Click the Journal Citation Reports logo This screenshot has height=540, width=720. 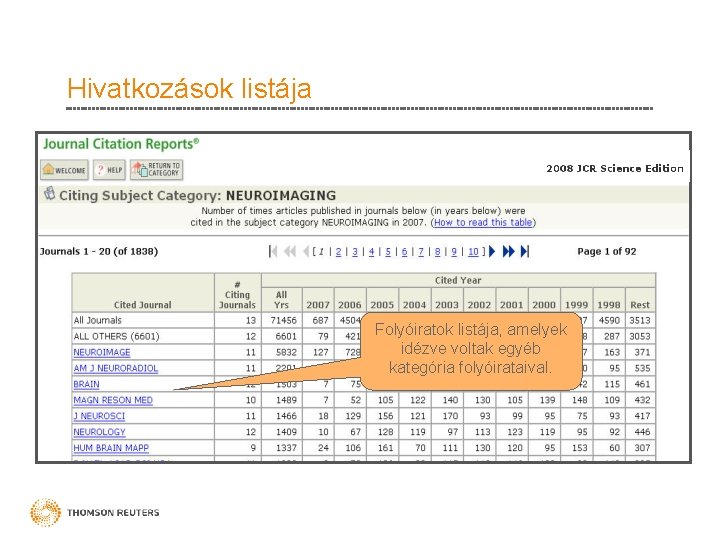coord(121,144)
